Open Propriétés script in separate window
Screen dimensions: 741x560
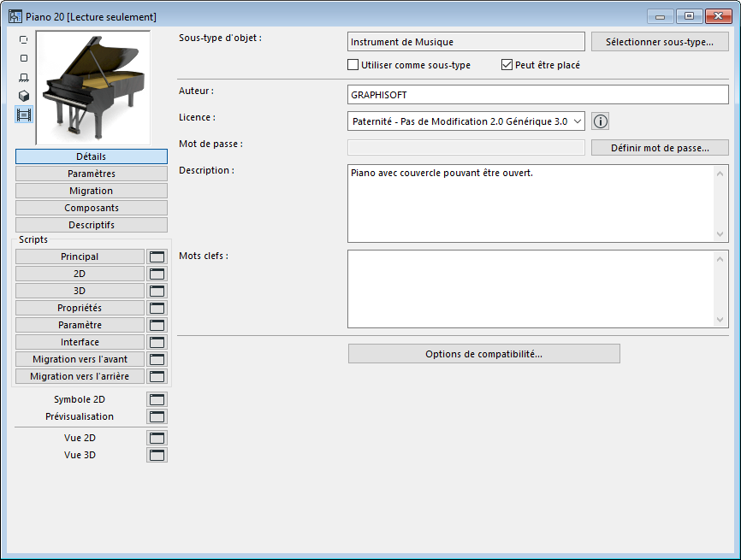(157, 308)
